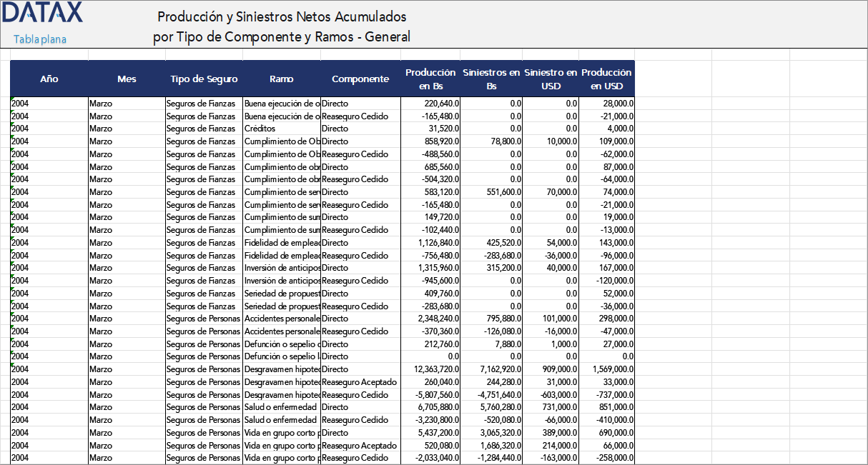Select the Reaseguro Aceptado cell in Desgravamen row
Image resolution: width=868 pixels, height=465 pixels.
[360, 381]
